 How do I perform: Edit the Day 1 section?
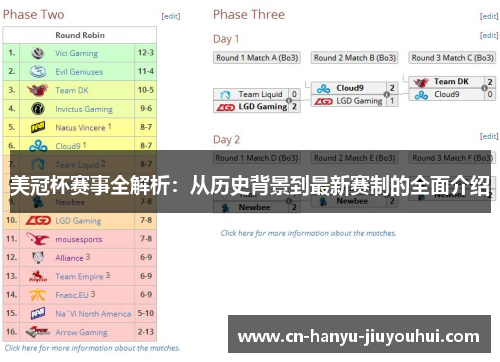point(489,35)
